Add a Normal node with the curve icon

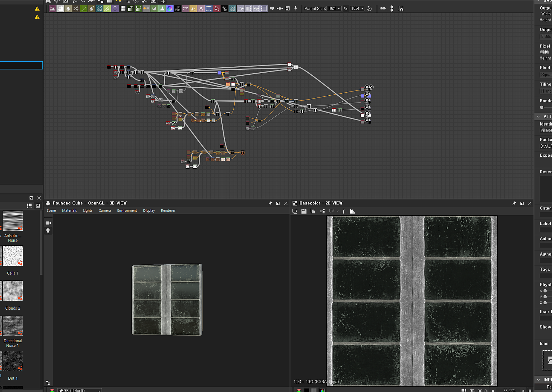point(185,8)
